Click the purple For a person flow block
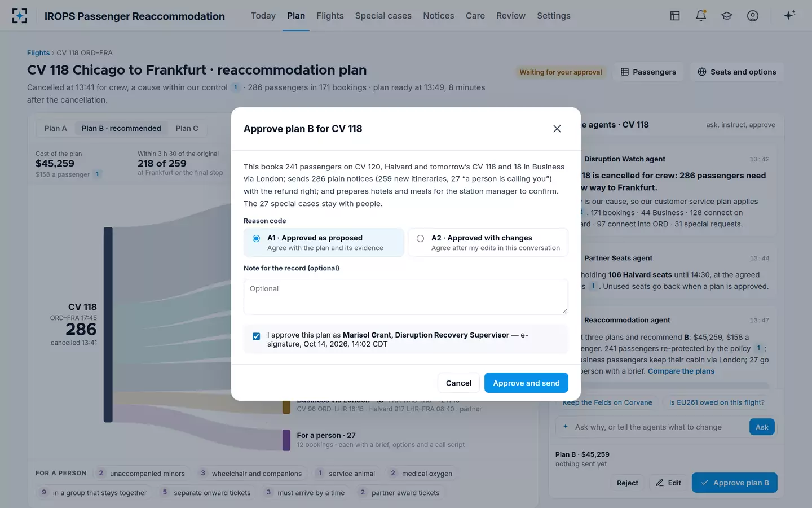The image size is (812, 508). 286,440
